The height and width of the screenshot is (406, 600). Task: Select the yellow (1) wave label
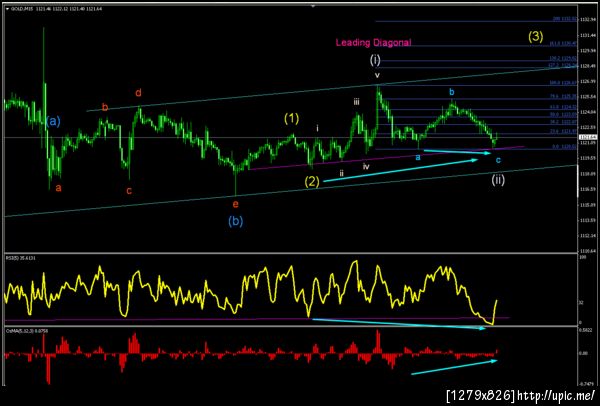click(291, 119)
